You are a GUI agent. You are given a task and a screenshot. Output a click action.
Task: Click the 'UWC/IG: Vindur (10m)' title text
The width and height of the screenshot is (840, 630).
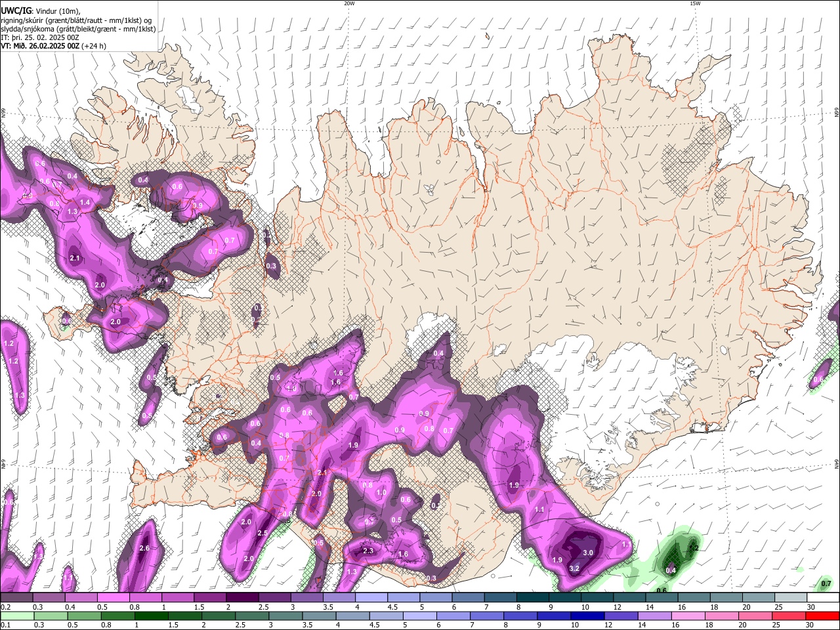40,10
